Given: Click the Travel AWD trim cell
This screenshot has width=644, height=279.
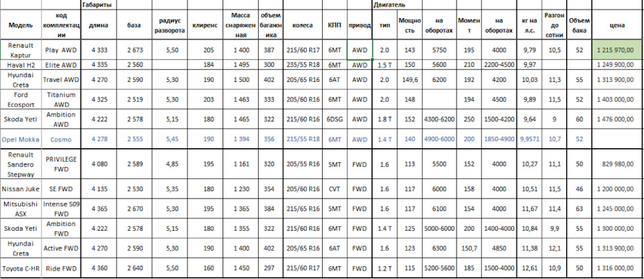Looking at the screenshot, I should [61, 80].
